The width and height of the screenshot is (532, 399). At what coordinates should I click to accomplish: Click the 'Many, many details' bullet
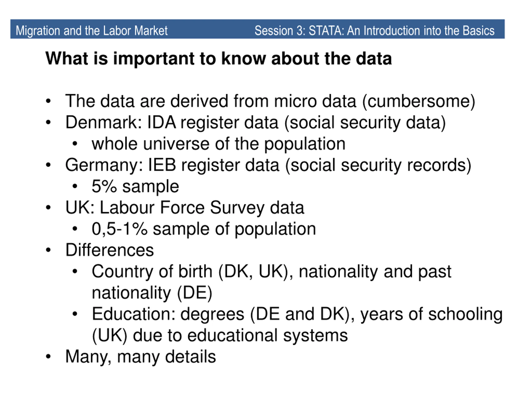140,357
